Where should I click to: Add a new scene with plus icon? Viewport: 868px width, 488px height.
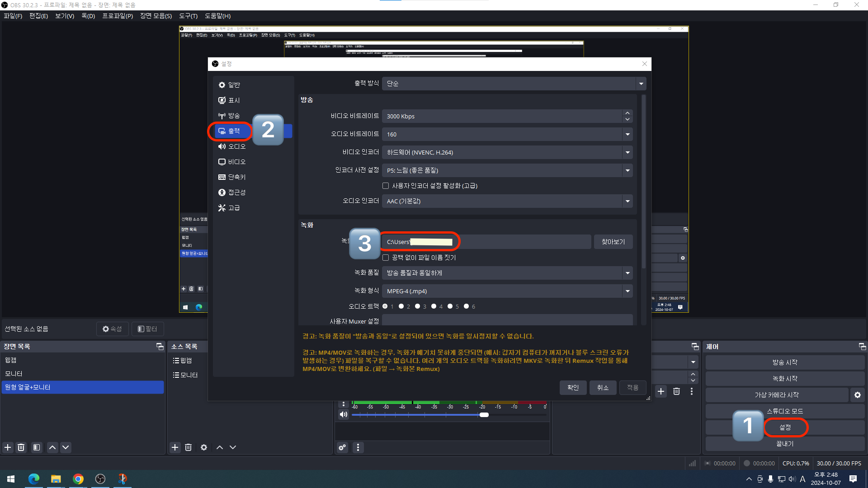(8, 447)
